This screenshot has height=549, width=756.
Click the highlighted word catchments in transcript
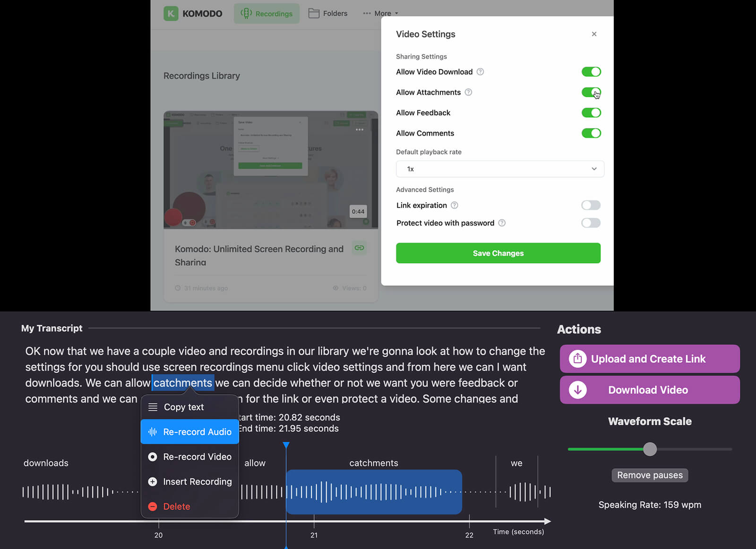pos(183,383)
